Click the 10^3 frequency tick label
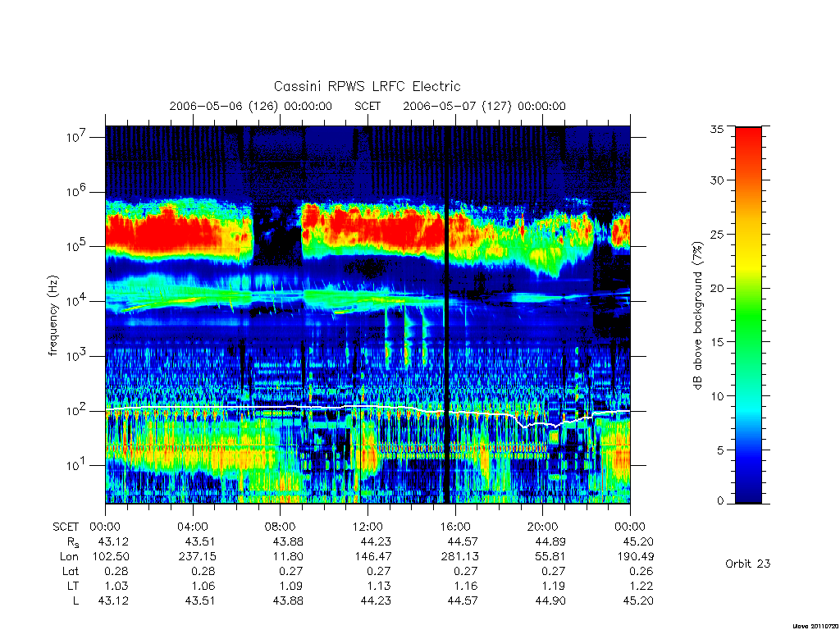Screen dimensions: 840x630 (x=76, y=356)
